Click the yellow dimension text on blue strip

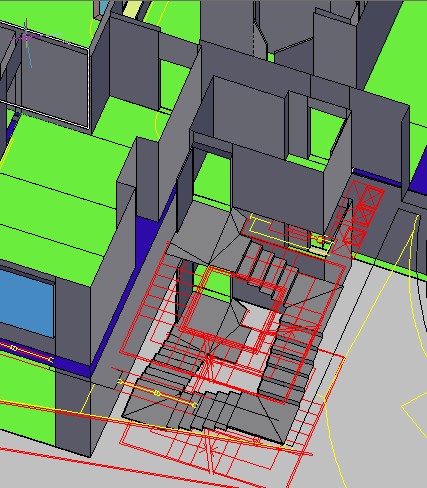14,348
